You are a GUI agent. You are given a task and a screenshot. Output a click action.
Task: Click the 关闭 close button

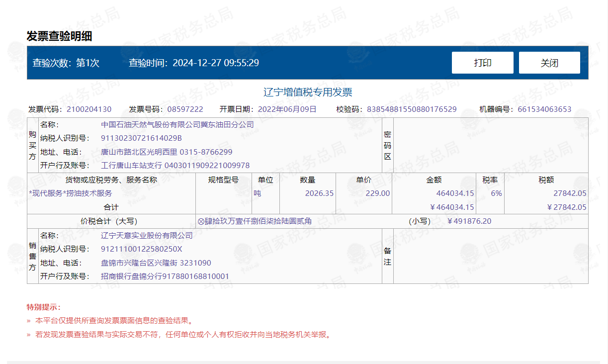pyautogui.click(x=549, y=63)
